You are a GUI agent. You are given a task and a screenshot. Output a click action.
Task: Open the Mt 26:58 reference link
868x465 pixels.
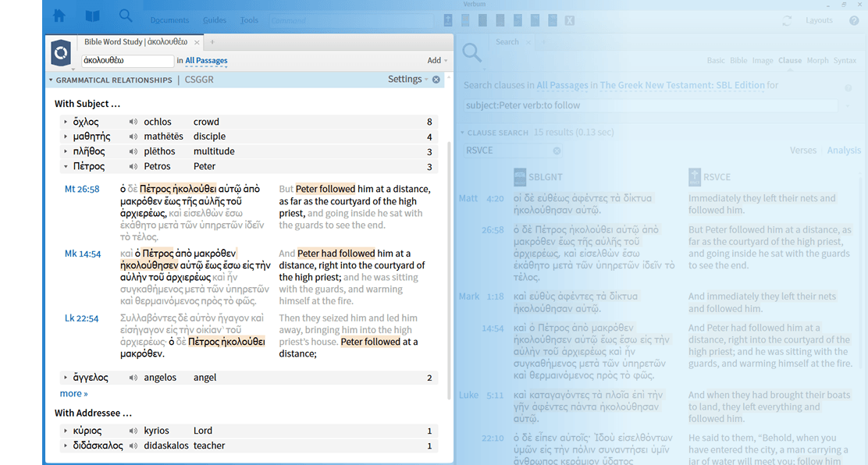[x=82, y=190]
